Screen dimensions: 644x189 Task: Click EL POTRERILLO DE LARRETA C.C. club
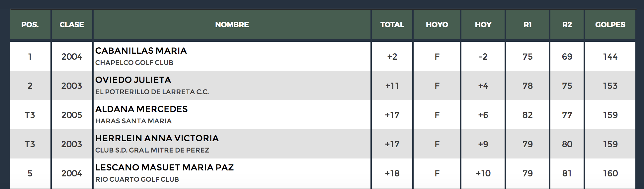point(152,92)
